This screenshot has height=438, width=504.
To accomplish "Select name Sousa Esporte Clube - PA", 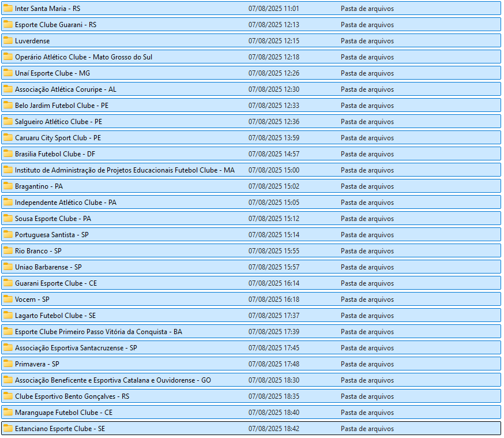I will tap(53, 219).
